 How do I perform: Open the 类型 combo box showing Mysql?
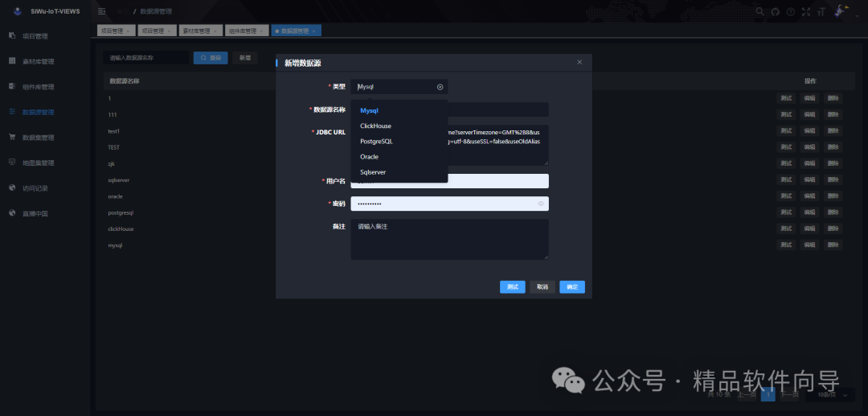point(399,87)
